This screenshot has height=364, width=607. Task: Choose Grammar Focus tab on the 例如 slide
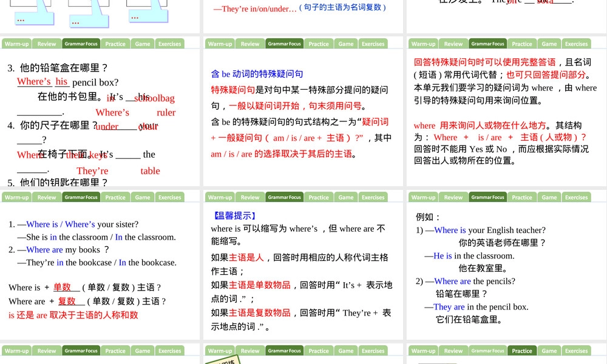click(x=487, y=197)
